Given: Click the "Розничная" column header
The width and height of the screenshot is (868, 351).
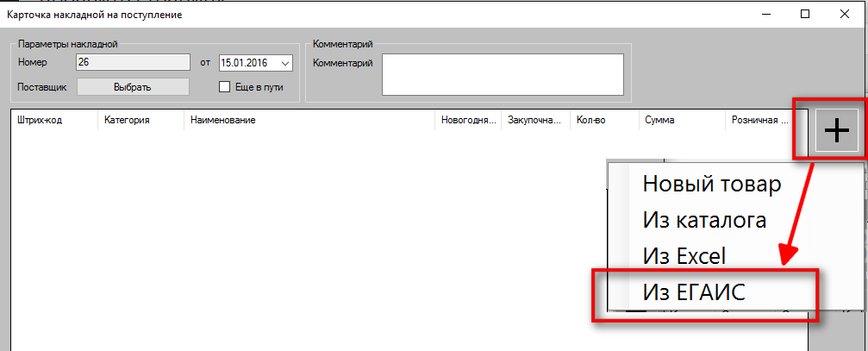Looking at the screenshot, I should [x=766, y=120].
